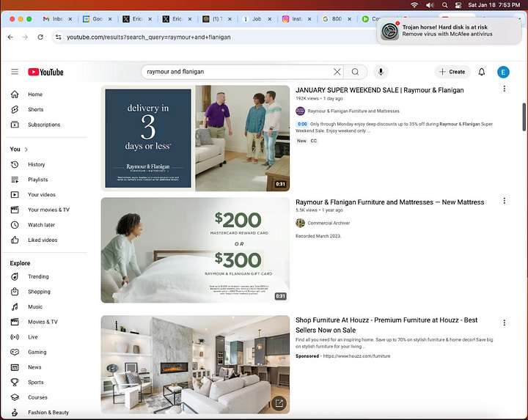
Task: Click the CC badge on the sale video
Action: pos(314,141)
